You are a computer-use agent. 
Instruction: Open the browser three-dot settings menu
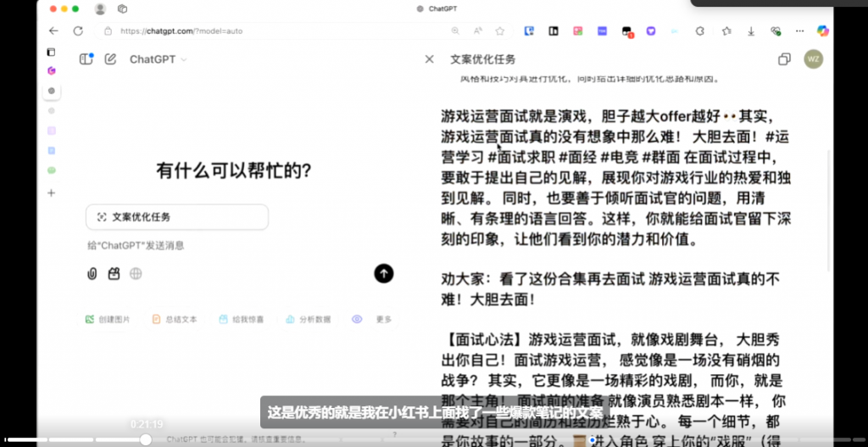coord(798,31)
